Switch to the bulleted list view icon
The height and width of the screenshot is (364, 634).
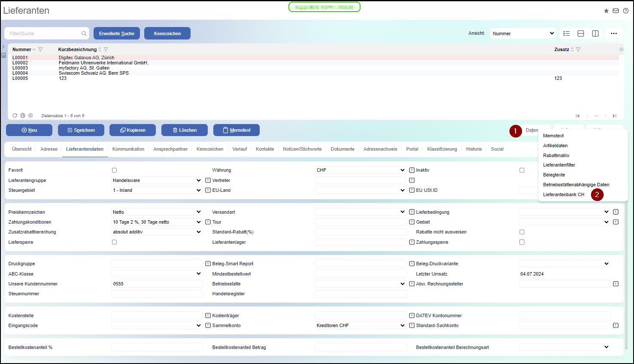click(x=566, y=33)
